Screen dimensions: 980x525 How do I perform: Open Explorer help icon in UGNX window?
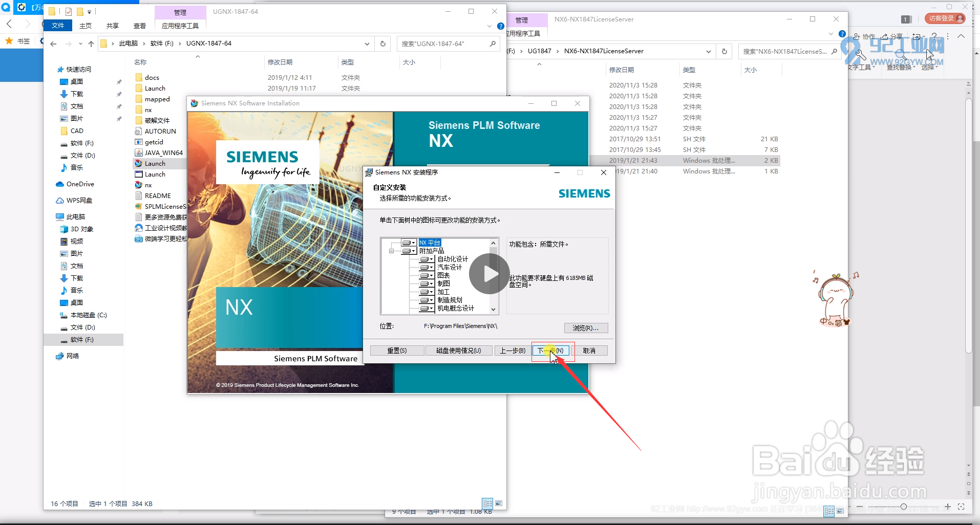click(x=501, y=26)
